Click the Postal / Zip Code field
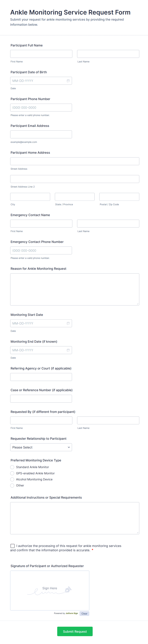The height and width of the screenshot is (644, 148). tap(119, 197)
